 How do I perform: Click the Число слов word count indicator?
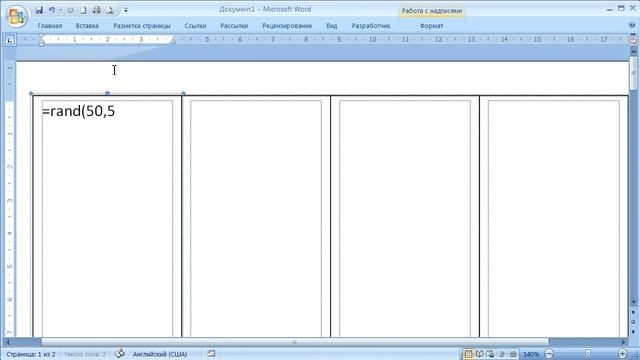pyautogui.click(x=85, y=354)
